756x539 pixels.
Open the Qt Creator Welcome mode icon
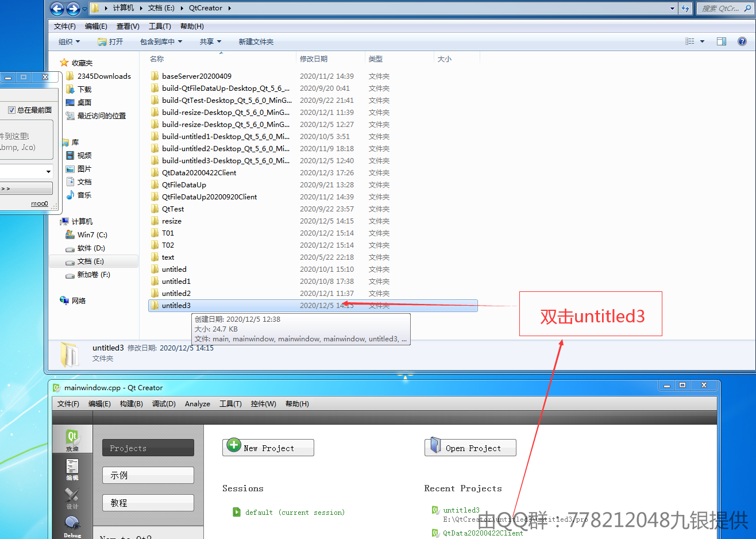(x=72, y=440)
